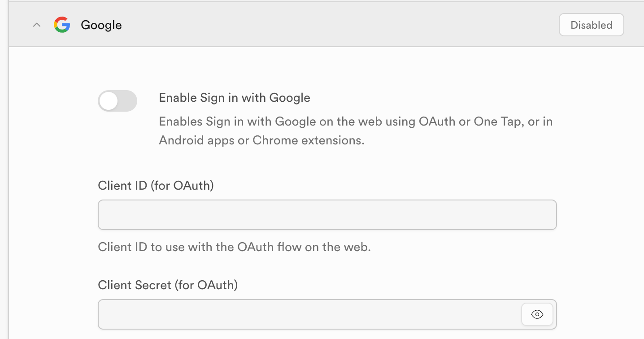Click the "Android apps or Chrome extensions" text

[x=261, y=140]
